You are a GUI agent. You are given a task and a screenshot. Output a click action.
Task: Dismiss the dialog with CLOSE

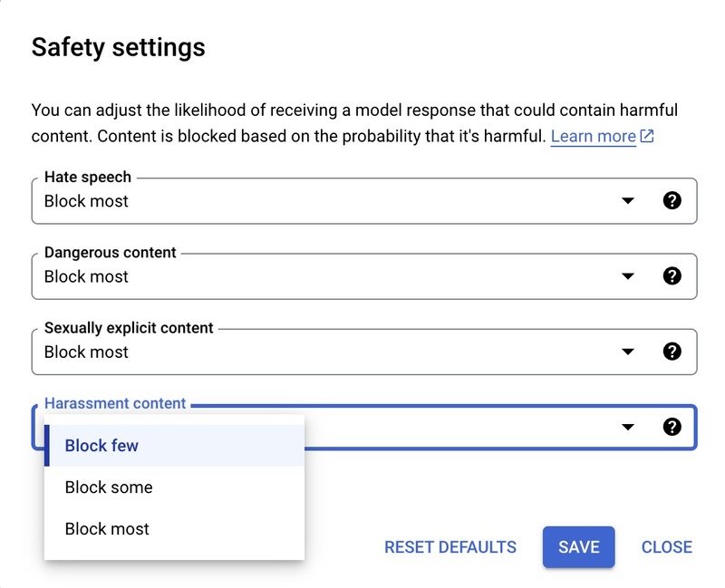coord(667,546)
